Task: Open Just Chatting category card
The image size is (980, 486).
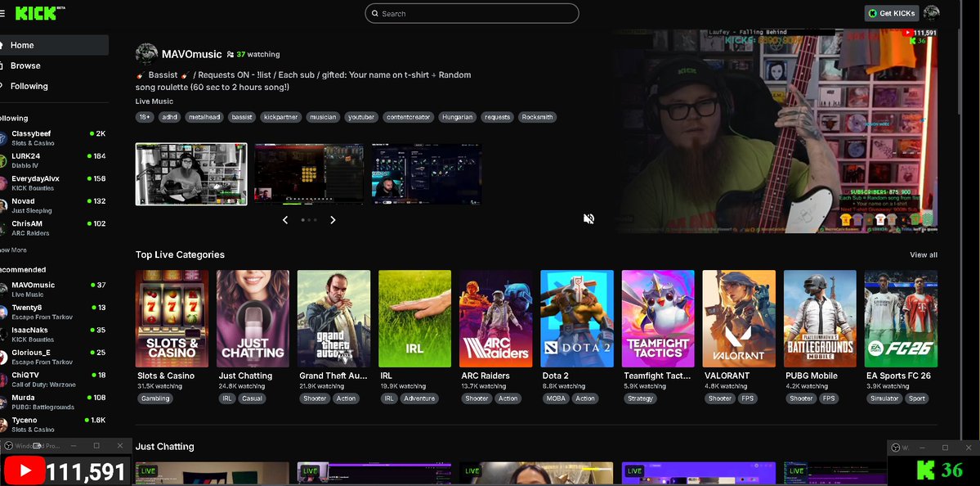Action: coord(253,318)
